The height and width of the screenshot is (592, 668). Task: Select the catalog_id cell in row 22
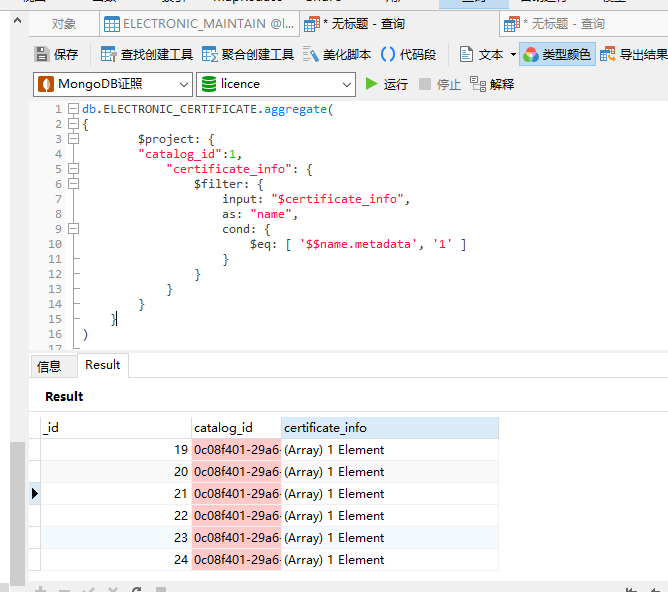click(x=236, y=516)
